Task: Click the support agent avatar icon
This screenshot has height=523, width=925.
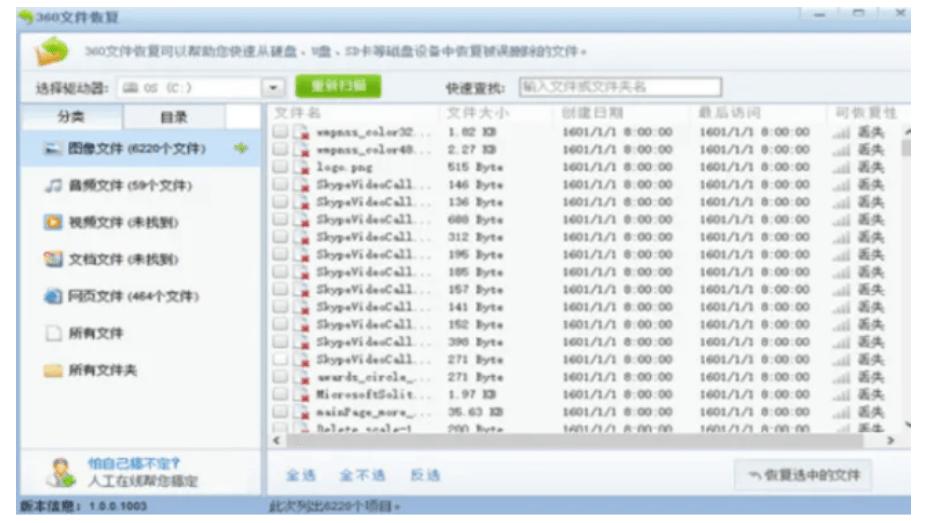Action: (x=61, y=472)
